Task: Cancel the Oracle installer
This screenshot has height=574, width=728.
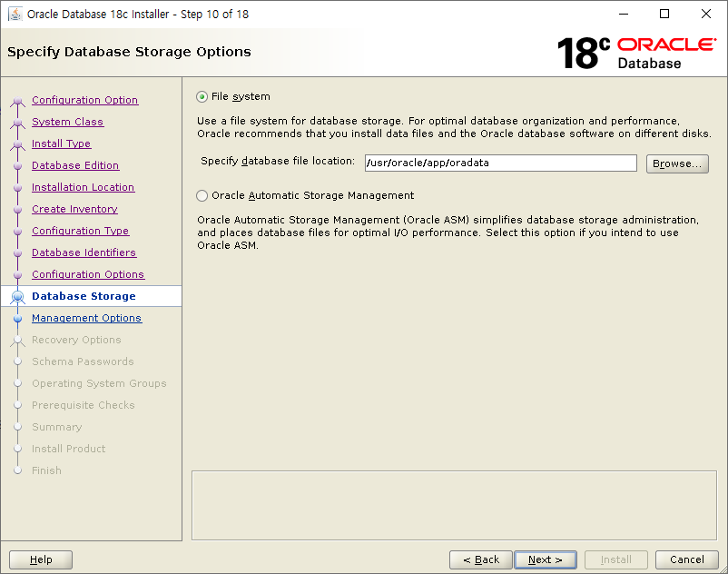Action: click(x=686, y=559)
